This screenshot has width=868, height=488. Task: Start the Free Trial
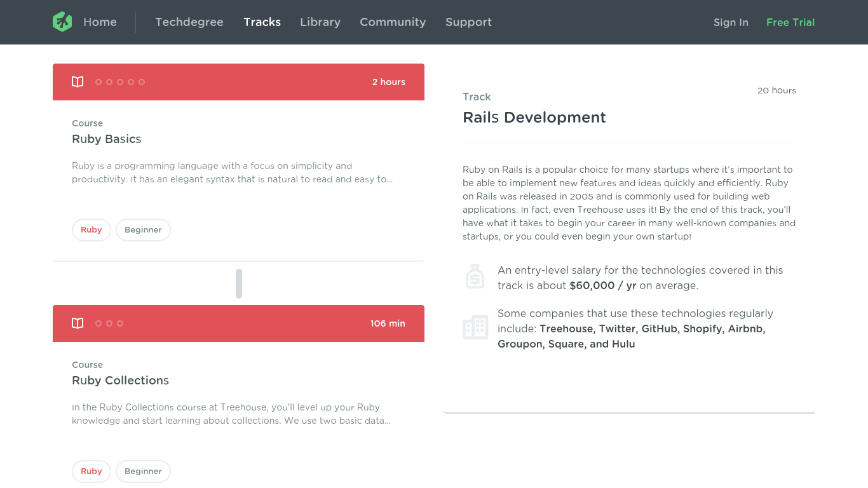coord(790,22)
